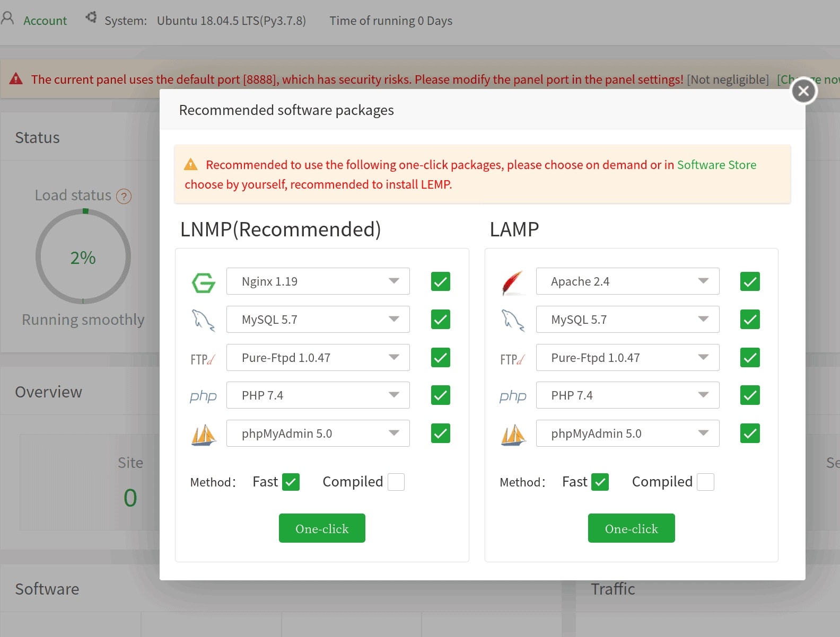Image resolution: width=840 pixels, height=637 pixels.
Task: Close the Recommended software packages dialog
Action: point(803,91)
